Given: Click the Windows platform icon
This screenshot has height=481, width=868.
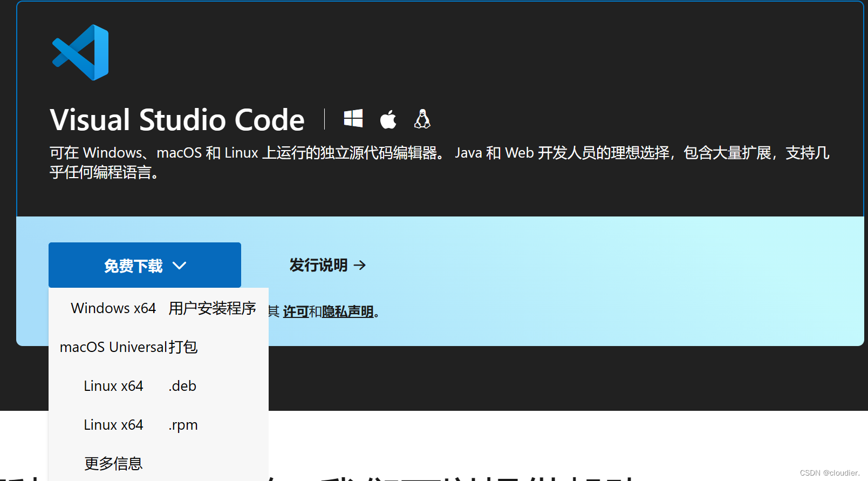Looking at the screenshot, I should tap(353, 119).
